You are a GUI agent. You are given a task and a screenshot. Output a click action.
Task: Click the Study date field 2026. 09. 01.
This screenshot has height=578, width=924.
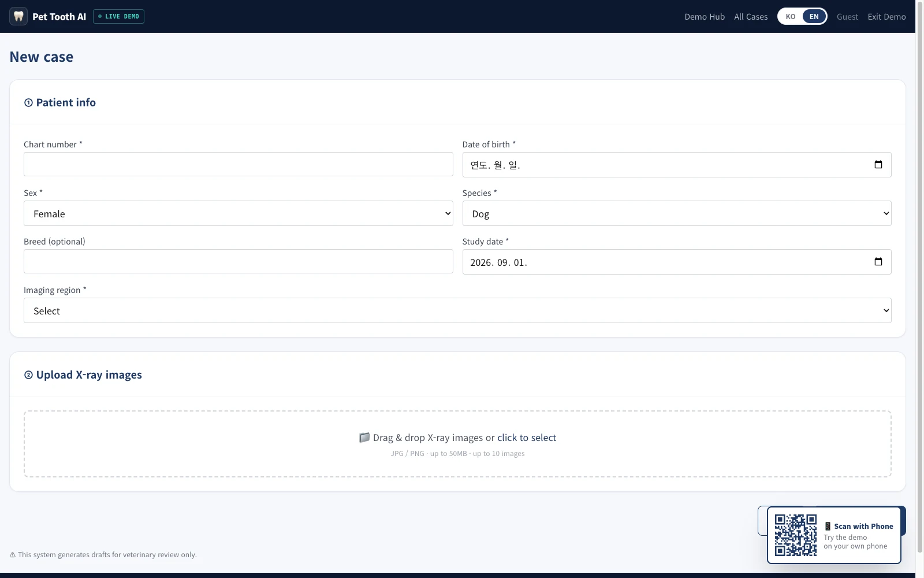[676, 262]
